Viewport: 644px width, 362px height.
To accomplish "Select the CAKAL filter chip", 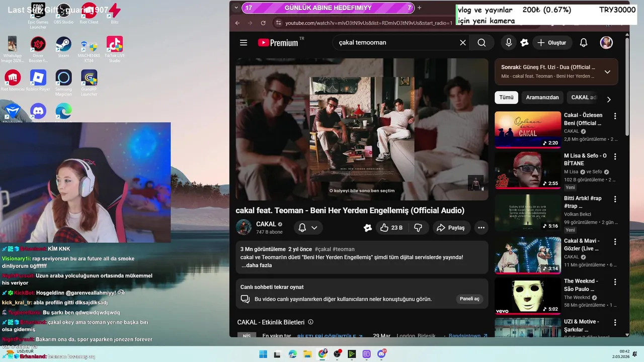I will 584,98.
